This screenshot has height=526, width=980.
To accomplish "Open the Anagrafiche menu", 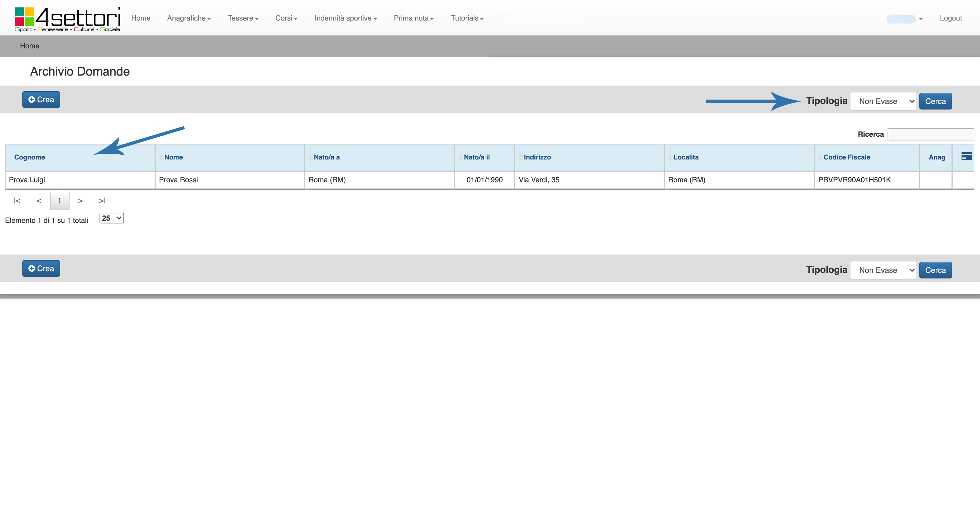I will 189,18.
